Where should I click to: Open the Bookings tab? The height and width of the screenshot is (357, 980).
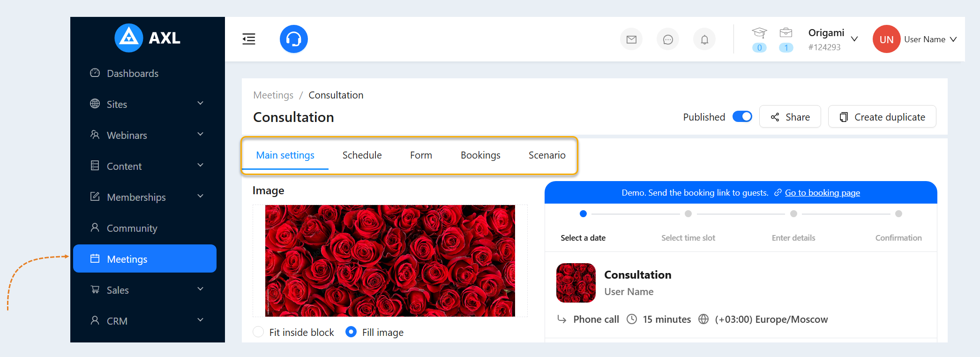coord(480,155)
